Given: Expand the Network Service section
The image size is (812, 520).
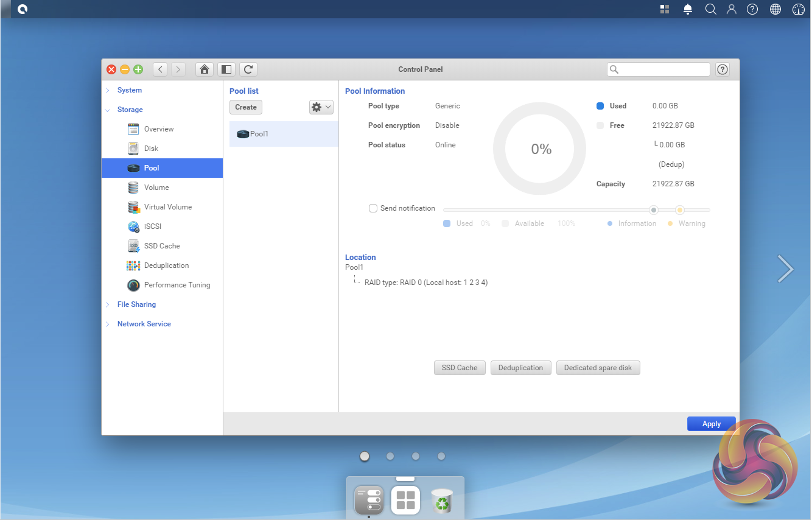Looking at the screenshot, I should point(144,324).
